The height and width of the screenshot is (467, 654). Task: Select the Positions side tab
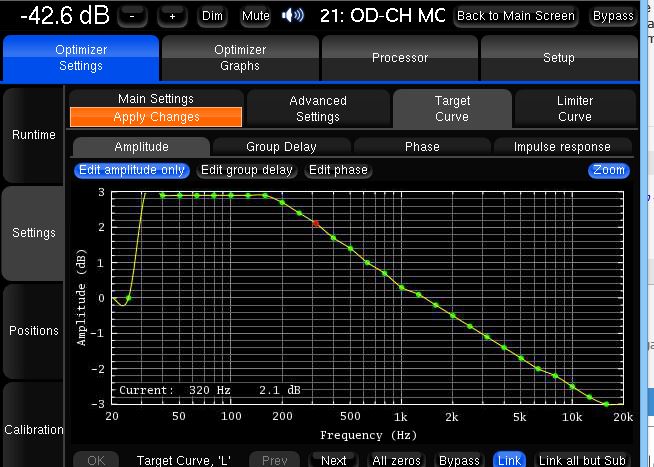(33, 331)
